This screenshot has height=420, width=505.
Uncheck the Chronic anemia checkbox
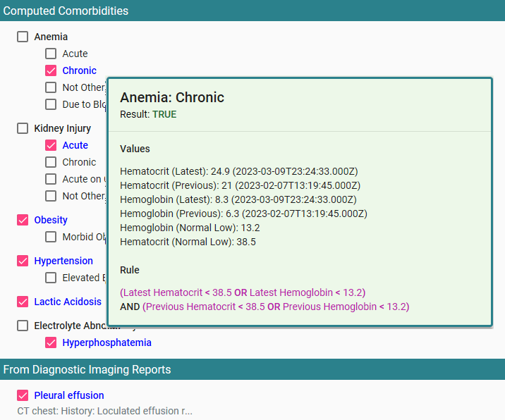[51, 70]
